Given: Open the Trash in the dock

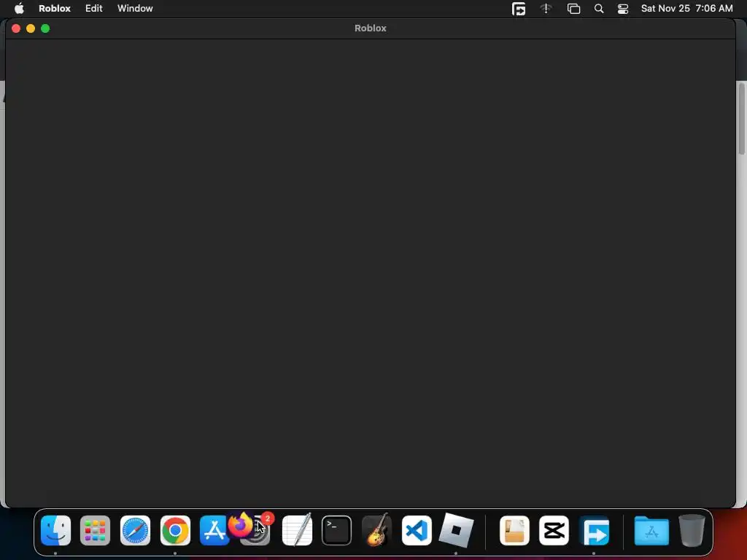Looking at the screenshot, I should tap(692, 530).
